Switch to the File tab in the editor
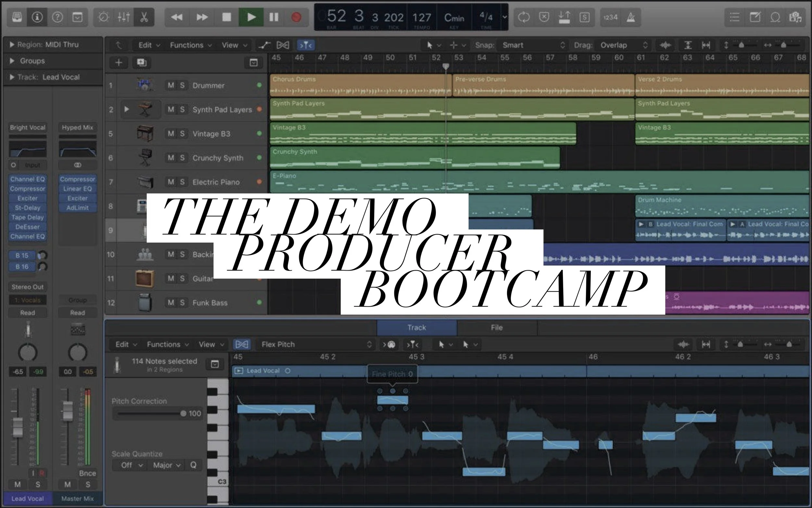The image size is (812, 508). coord(497,327)
